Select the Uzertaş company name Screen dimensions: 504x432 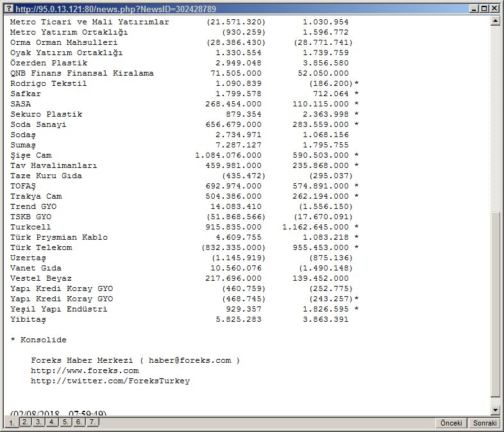tap(28, 258)
